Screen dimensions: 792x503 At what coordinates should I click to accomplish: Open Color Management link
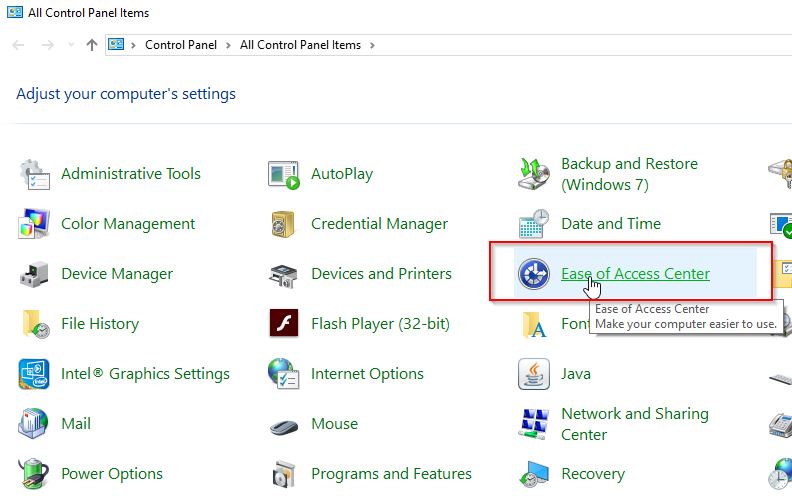click(128, 224)
